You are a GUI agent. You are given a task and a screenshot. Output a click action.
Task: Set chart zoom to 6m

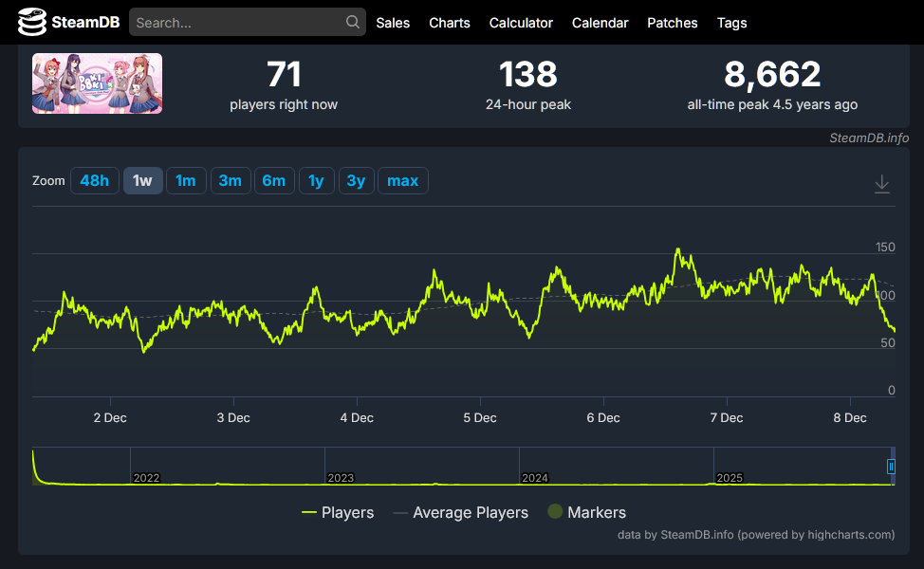pos(274,181)
